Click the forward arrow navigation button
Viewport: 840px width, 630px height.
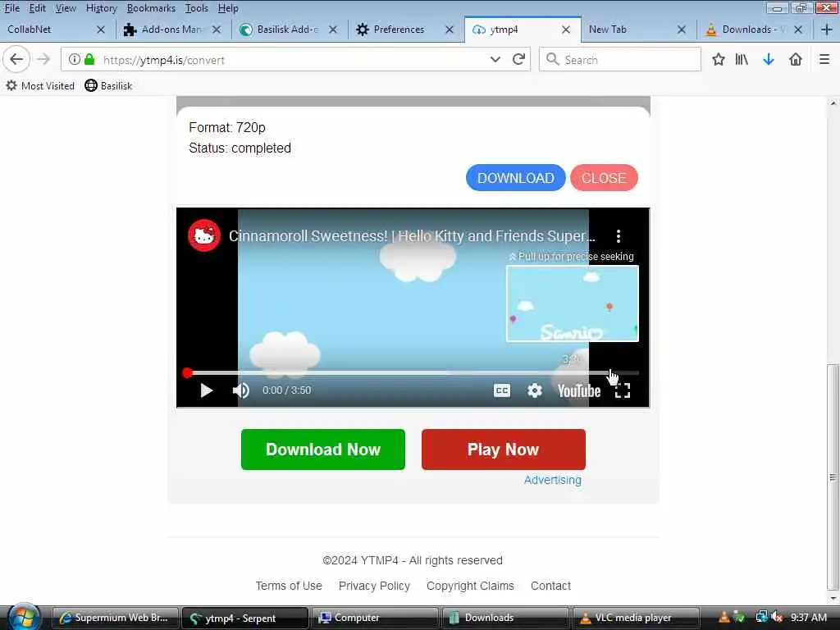click(x=43, y=59)
